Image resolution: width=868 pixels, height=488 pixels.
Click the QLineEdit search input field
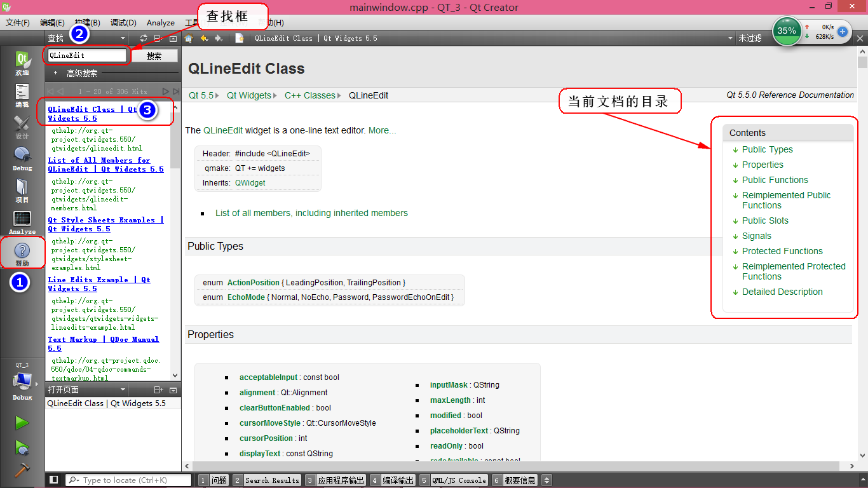point(87,55)
